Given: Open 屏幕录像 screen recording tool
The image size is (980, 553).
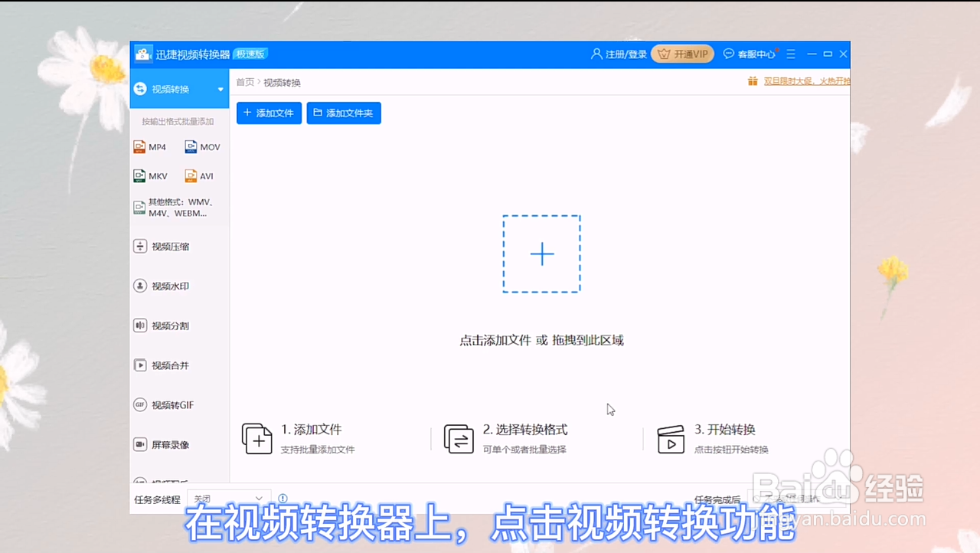Looking at the screenshot, I should point(162,444).
